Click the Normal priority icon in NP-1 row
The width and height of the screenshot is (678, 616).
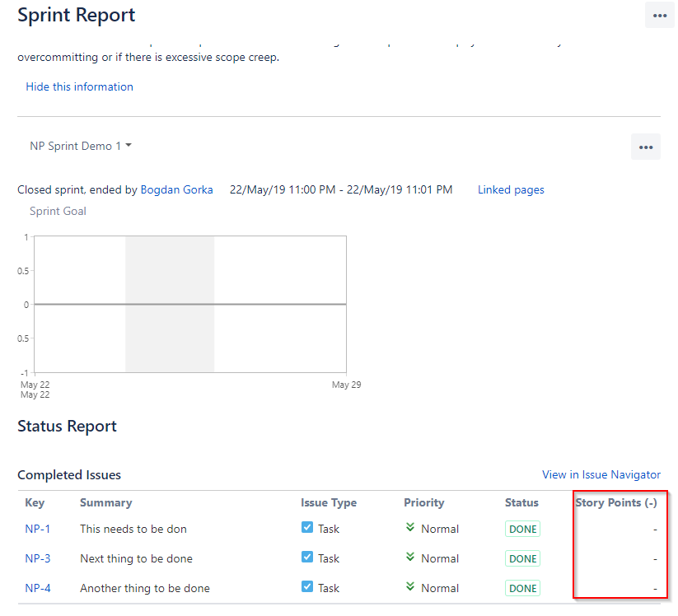(x=410, y=527)
